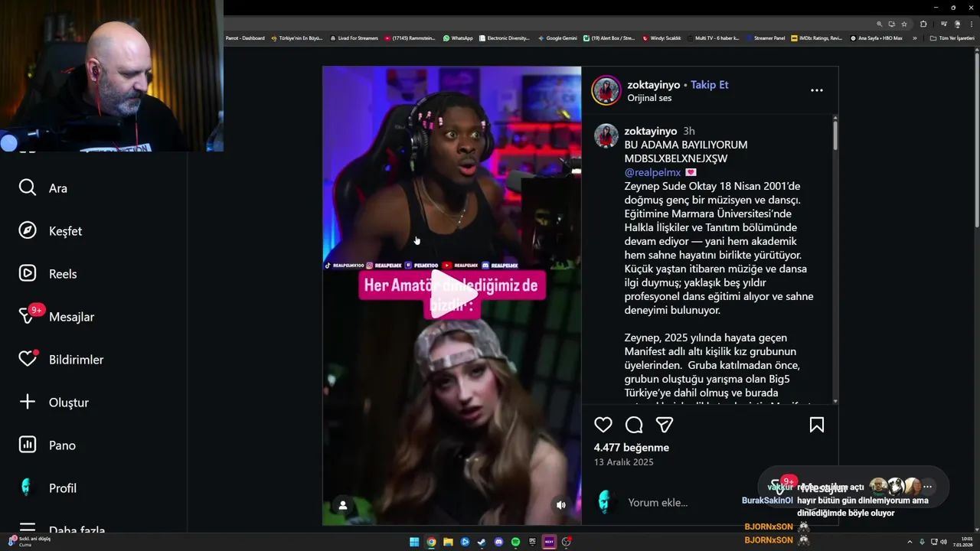Open Spotify from taskbar
Image resolution: width=980 pixels, height=551 pixels.
pos(515,542)
